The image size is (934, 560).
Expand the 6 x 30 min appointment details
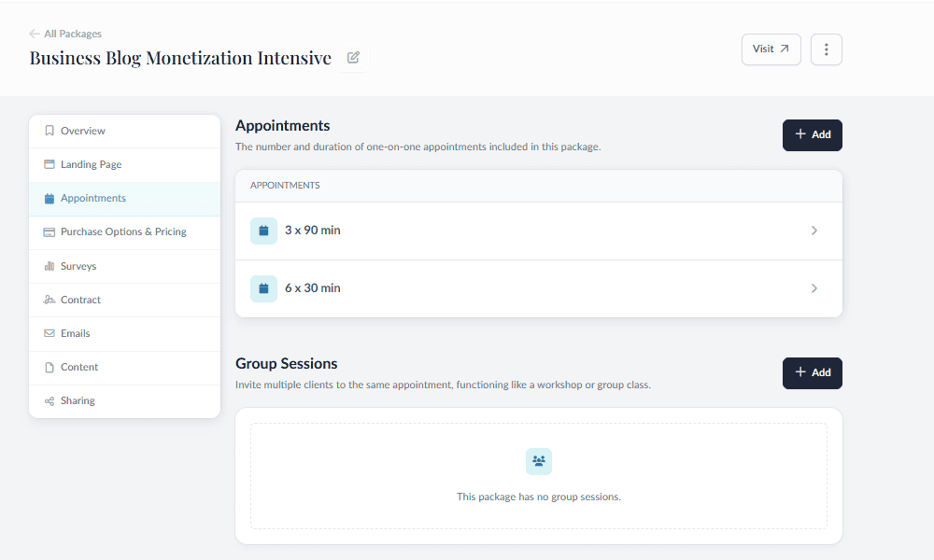(x=814, y=288)
